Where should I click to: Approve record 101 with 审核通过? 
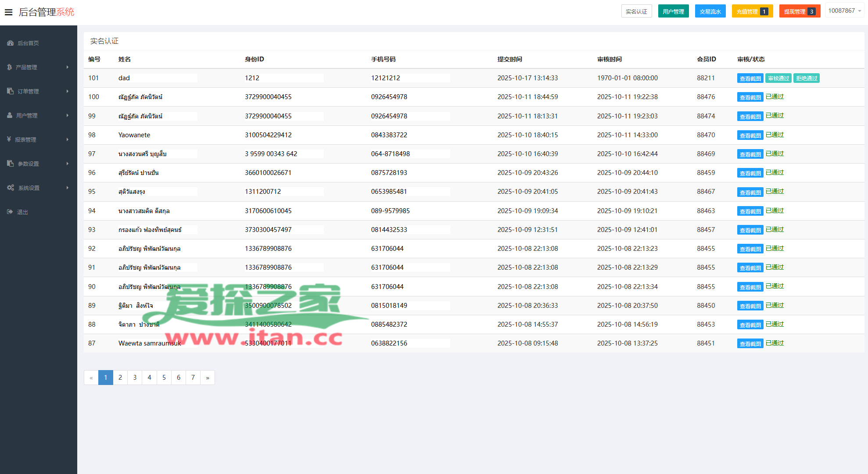pos(778,78)
